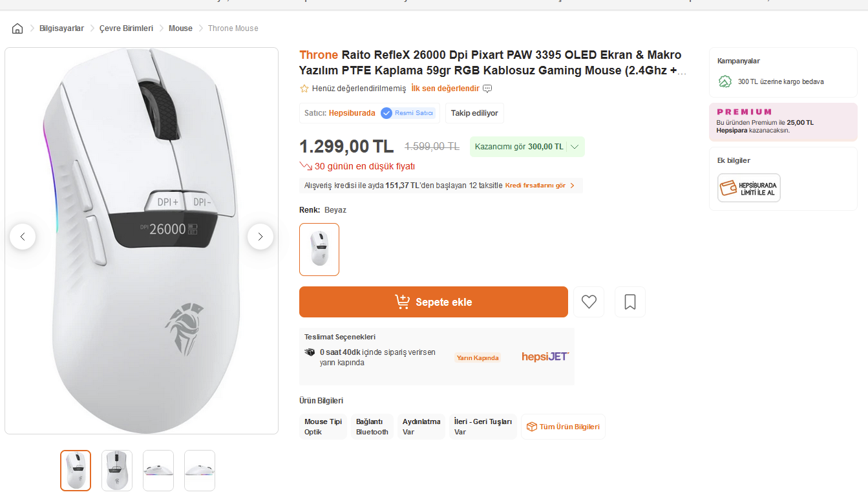Click the Hepsiburada Limiti ile Al badge

[x=749, y=188]
